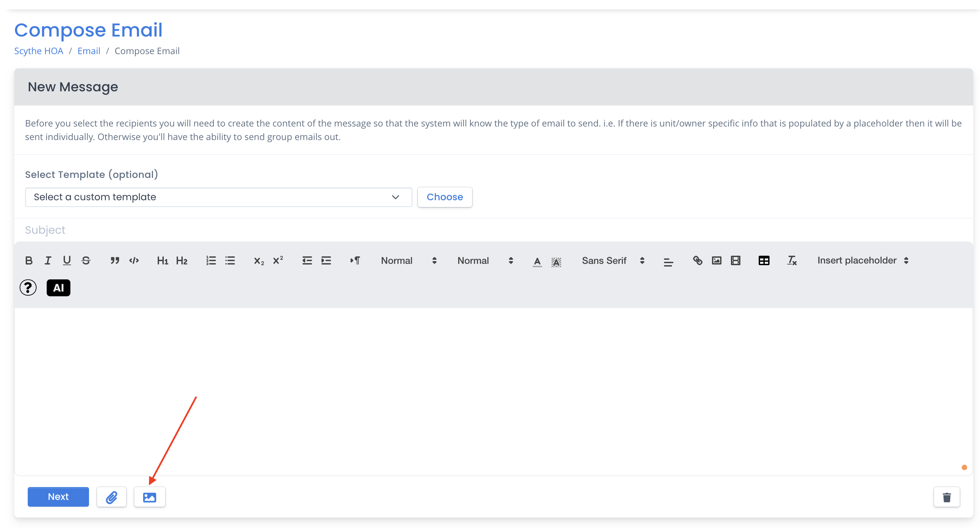
Task: Toggle bold formatting
Action: 29,260
